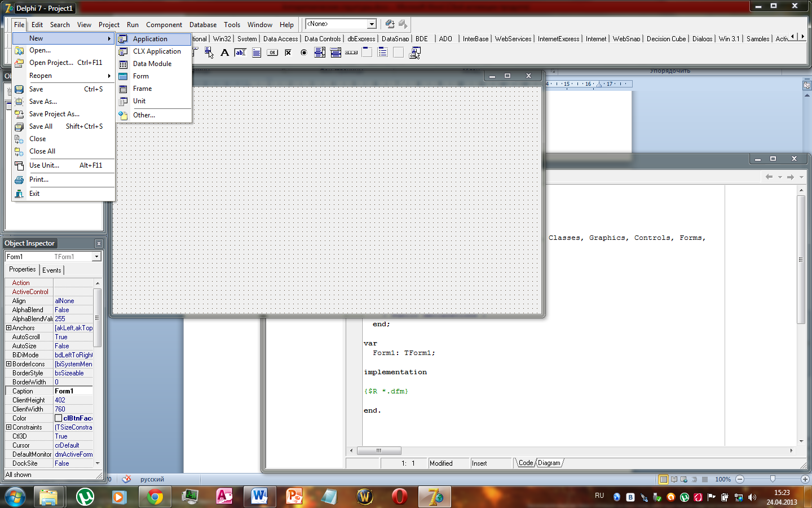Open the Component menu in menu bar

pyautogui.click(x=164, y=25)
